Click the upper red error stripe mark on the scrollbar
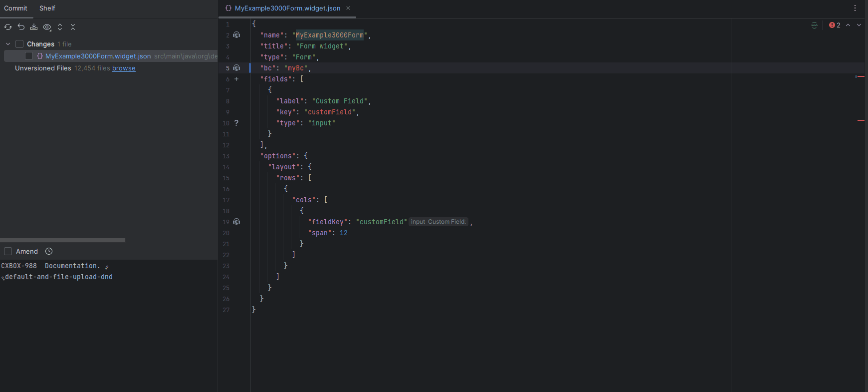Screen dimensions: 868x392 point(861,76)
